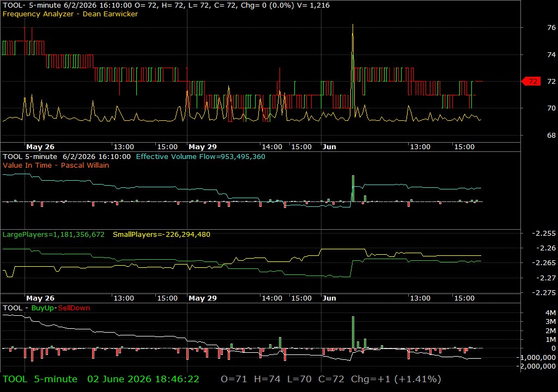The width and height of the screenshot is (558, 392).
Task: Click the 'SmallPlayers=-226,294,480' legend
Action: tap(161, 235)
